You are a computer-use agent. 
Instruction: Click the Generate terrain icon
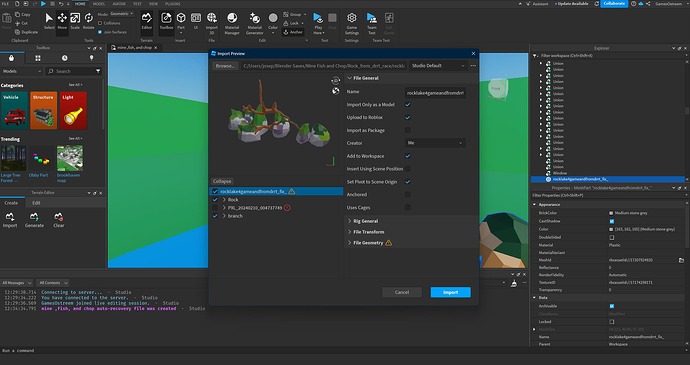[x=34, y=220]
